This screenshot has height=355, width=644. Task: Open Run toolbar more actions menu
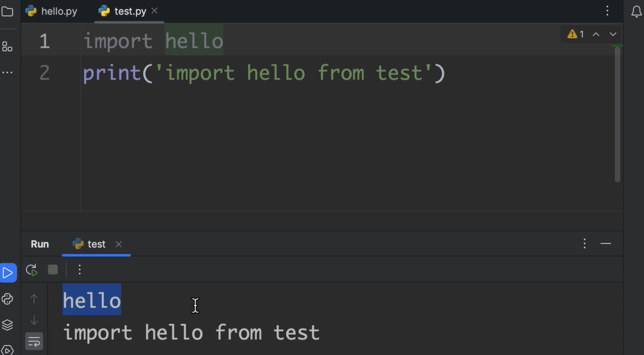[x=80, y=270]
